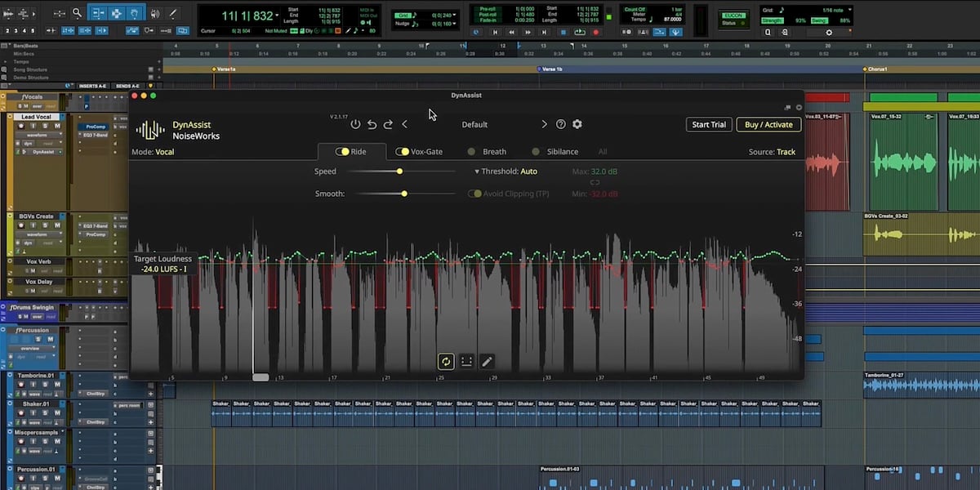The height and width of the screenshot is (490, 980).
Task: Click the redo arrow in DynAssist
Action: click(x=388, y=124)
